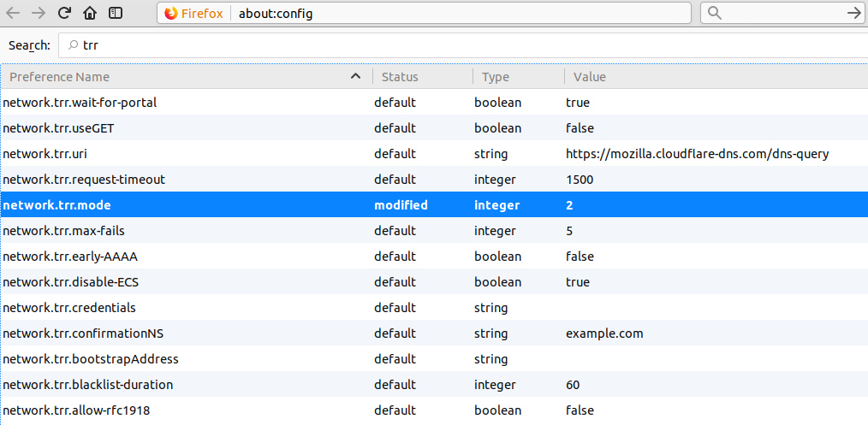This screenshot has height=425, width=868.
Task: Select network.trr.max-fails preference
Action: pyautogui.click(x=434, y=231)
